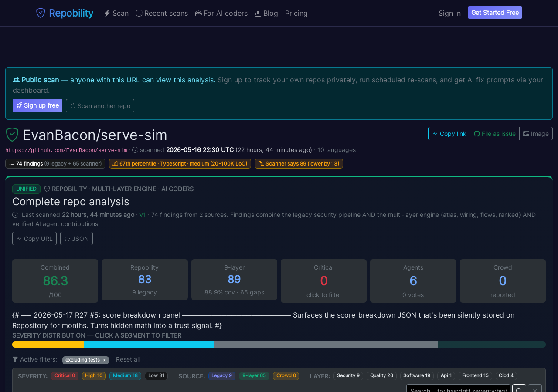Viewport: 558px width, 392px height.
Task: Go to Recent scans in the navbar
Action: 162,13
